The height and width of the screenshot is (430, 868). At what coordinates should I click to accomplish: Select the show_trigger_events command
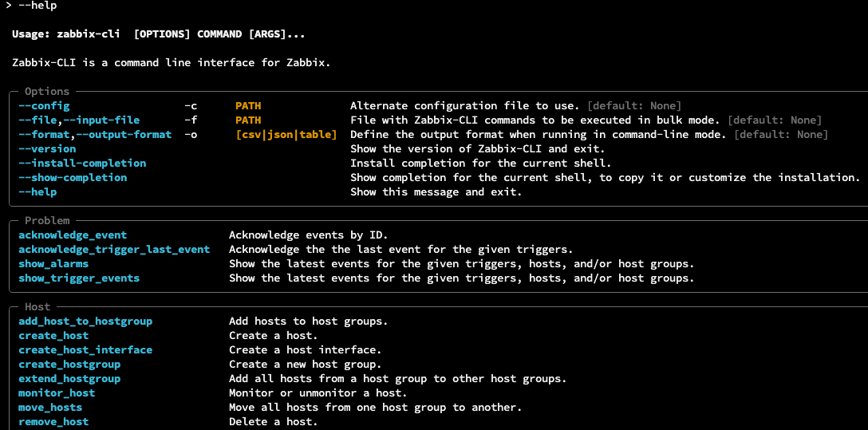pyautogui.click(x=79, y=278)
